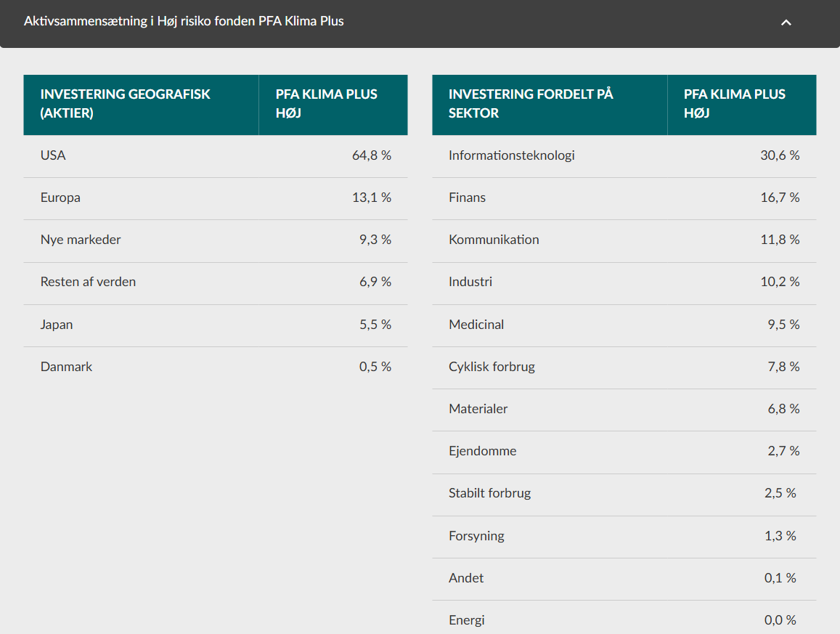The image size is (840, 634).
Task: Select the 'Materialer' row label
Action: click(x=478, y=409)
